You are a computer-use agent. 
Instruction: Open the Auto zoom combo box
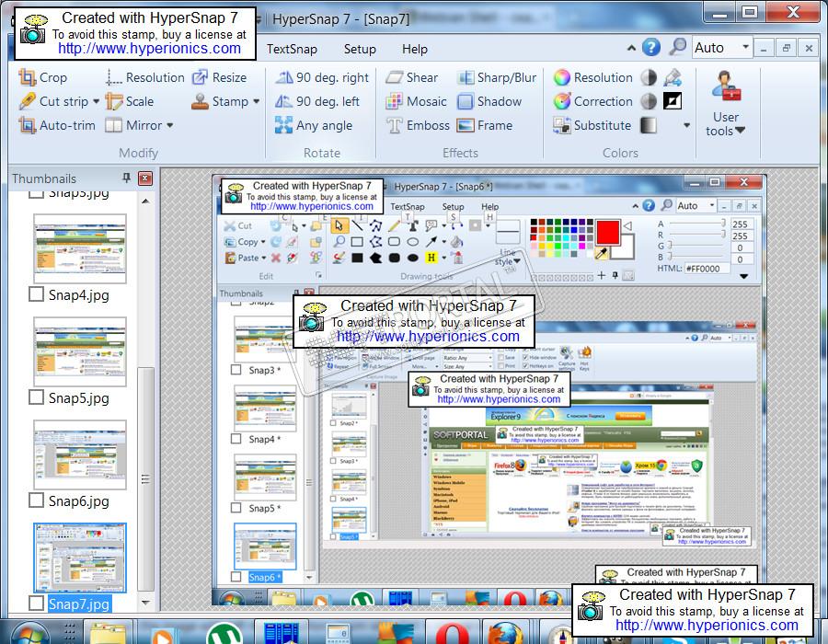click(721, 48)
